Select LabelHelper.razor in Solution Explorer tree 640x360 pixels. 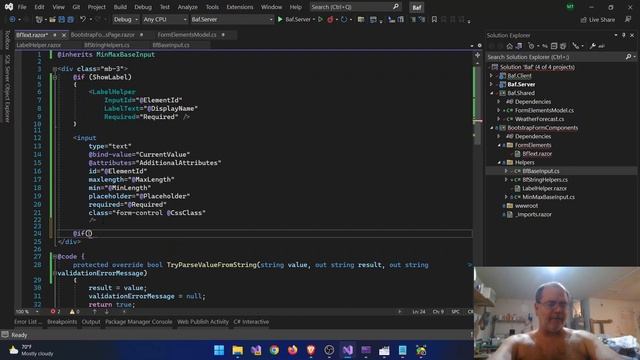[544, 189]
